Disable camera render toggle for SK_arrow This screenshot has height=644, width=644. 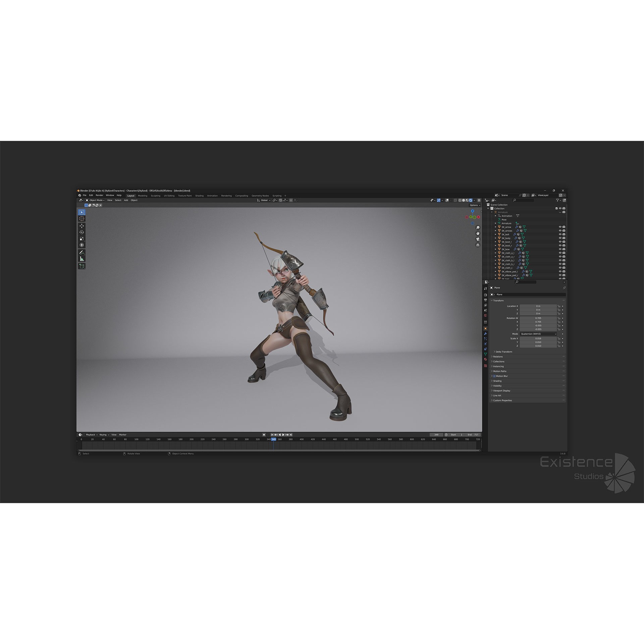(564, 227)
